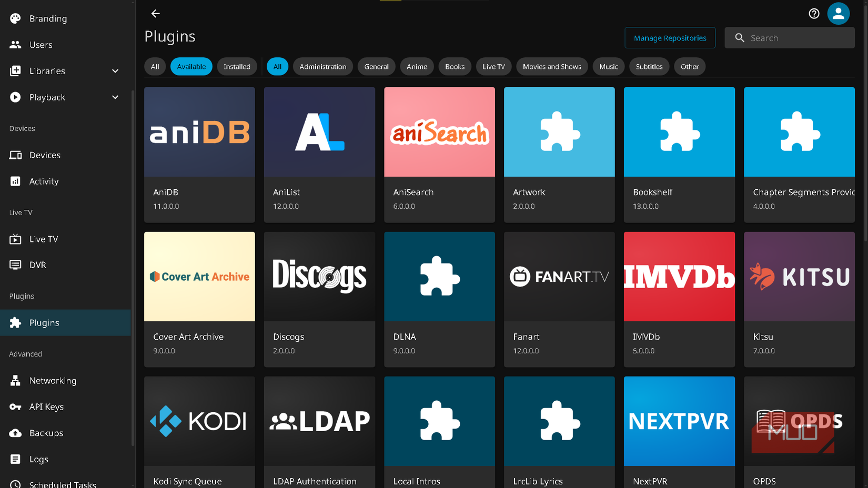Open the user profile avatar menu
The image size is (868, 488).
839,14
